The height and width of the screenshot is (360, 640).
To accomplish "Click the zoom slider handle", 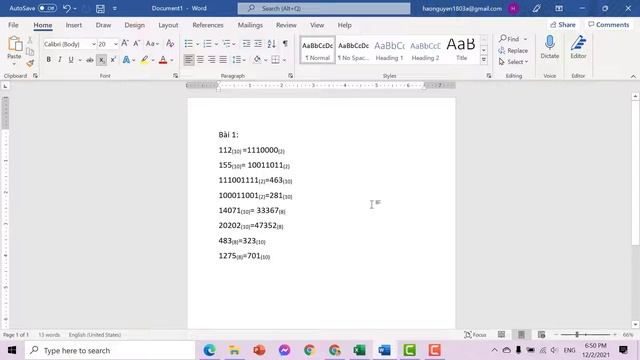I will click(x=577, y=335).
